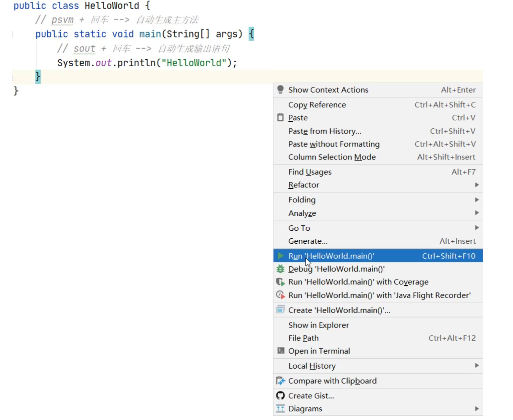Click the coverage shield icon
Viewport: 513px width, 420px height.
(x=280, y=282)
